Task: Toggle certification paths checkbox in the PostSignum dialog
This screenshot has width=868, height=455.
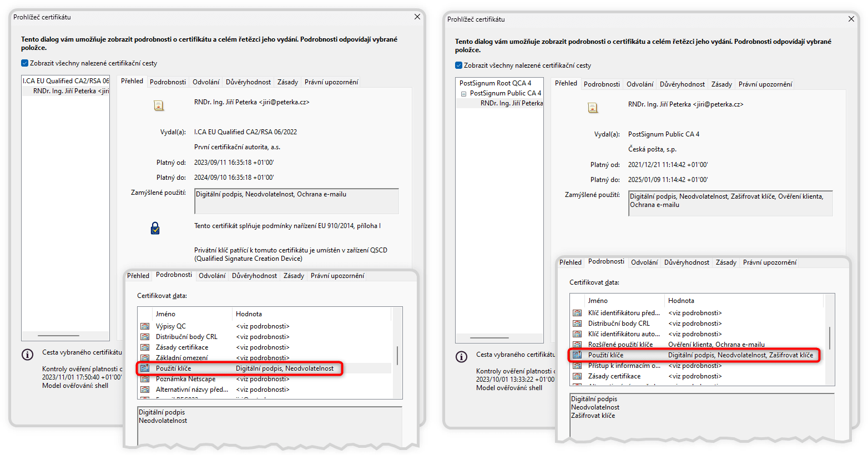Action: click(458, 65)
